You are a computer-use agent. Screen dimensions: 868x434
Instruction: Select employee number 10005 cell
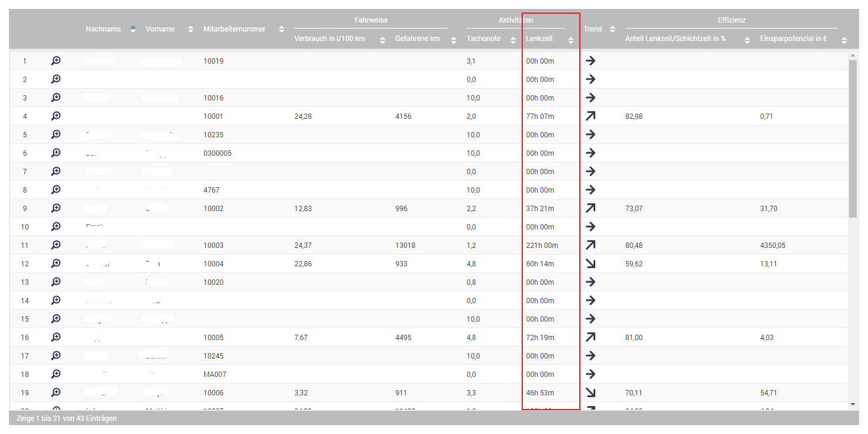point(213,338)
